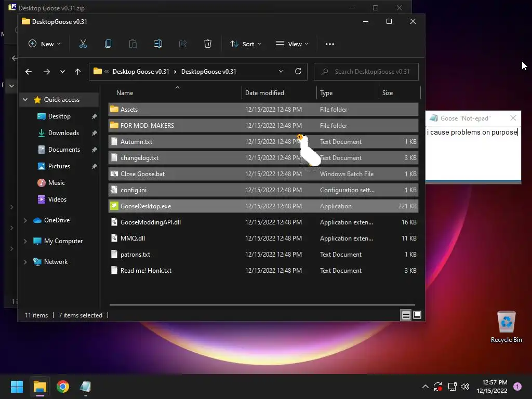Click the horizontal scrollbar in the file list
Image resolution: width=532 pixels, height=399 pixels.
(x=262, y=304)
